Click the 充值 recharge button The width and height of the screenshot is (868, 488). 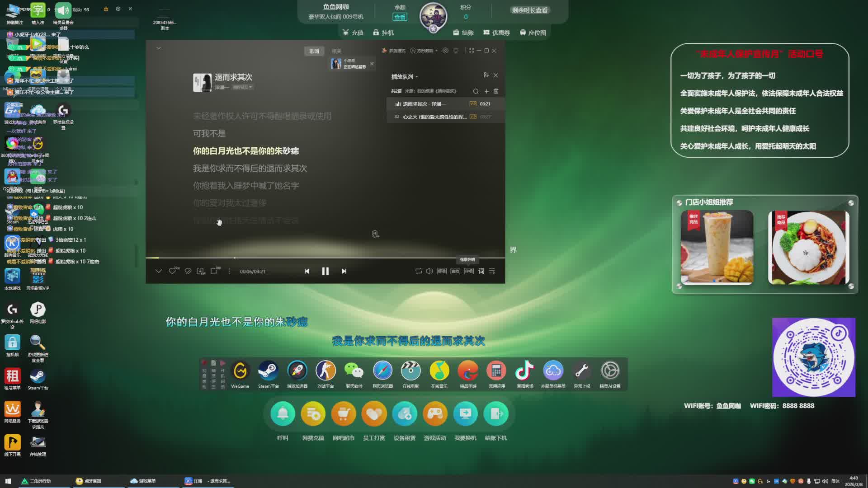(353, 33)
